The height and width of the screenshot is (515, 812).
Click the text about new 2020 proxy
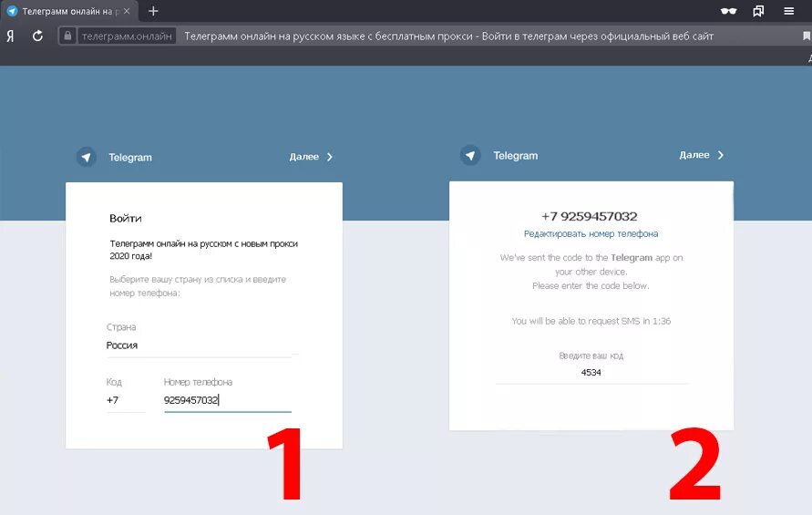(x=203, y=249)
